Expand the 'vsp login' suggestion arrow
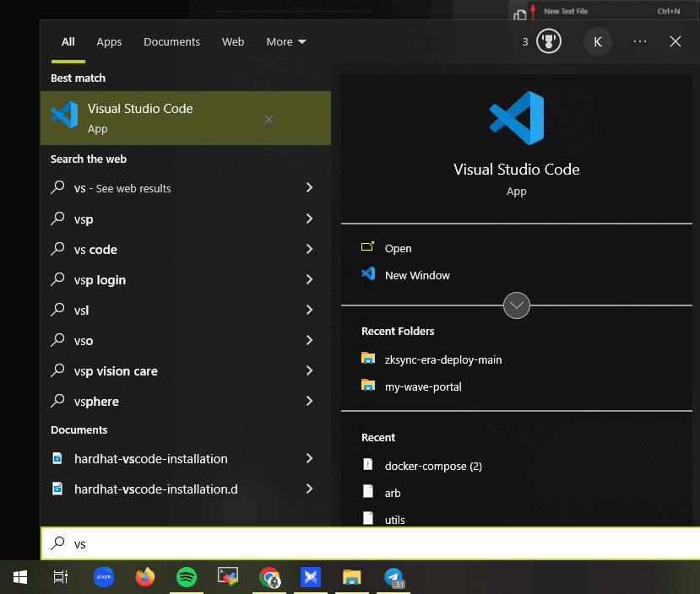Viewport: 700px width, 594px height. point(309,279)
